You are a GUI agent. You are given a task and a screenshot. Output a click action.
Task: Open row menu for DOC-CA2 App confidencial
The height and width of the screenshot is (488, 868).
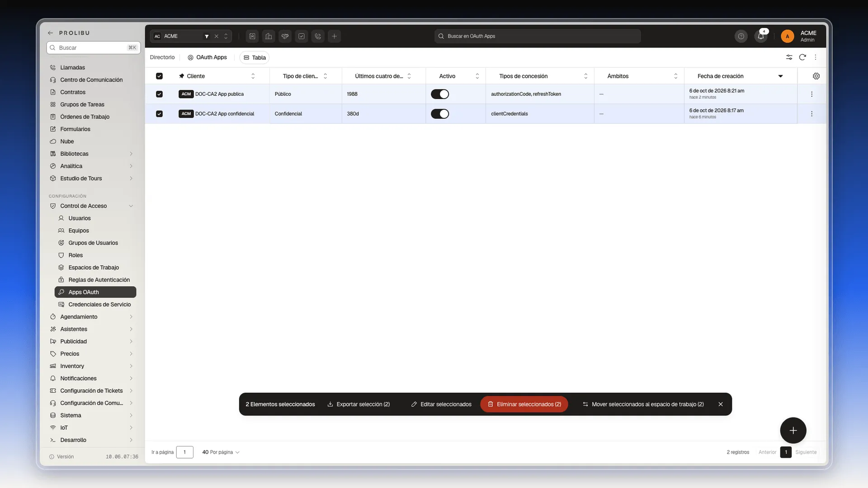[x=811, y=114]
